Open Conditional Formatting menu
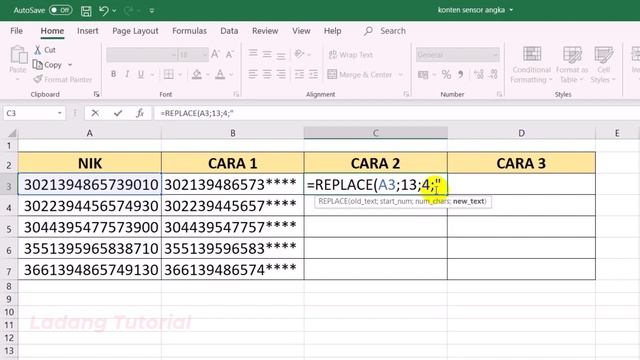Viewport: 640px width, 360px height. (531, 64)
